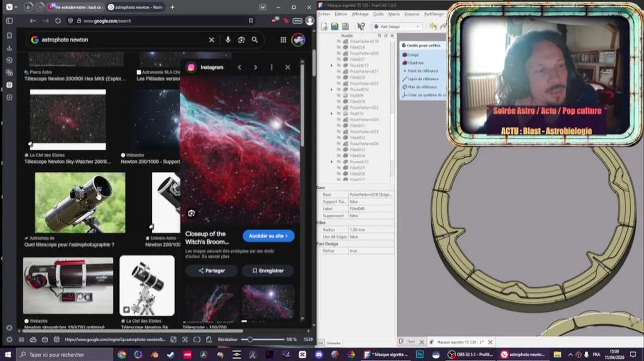Open the Vivaldi menu icon
The height and width of the screenshot is (361, 644).
click(x=9, y=7)
